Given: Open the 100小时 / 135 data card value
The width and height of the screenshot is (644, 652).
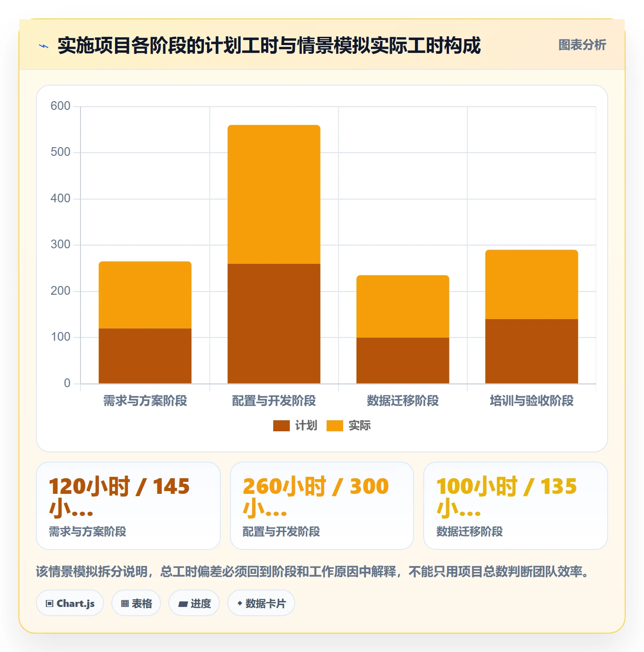Looking at the screenshot, I should click(506, 497).
